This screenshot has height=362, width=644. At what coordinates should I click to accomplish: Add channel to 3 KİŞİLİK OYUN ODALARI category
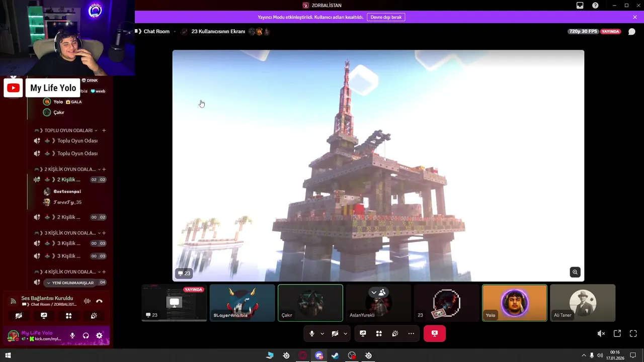coord(104,233)
